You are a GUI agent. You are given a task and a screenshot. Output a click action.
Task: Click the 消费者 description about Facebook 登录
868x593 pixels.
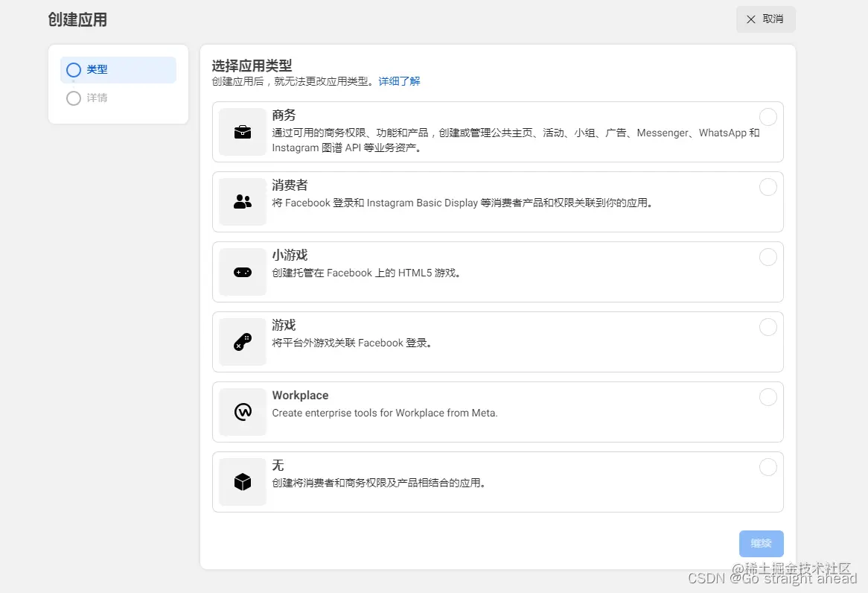click(463, 203)
